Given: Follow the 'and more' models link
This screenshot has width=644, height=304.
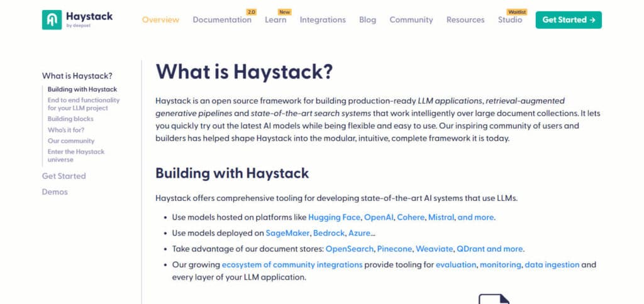Looking at the screenshot, I should pos(475,217).
